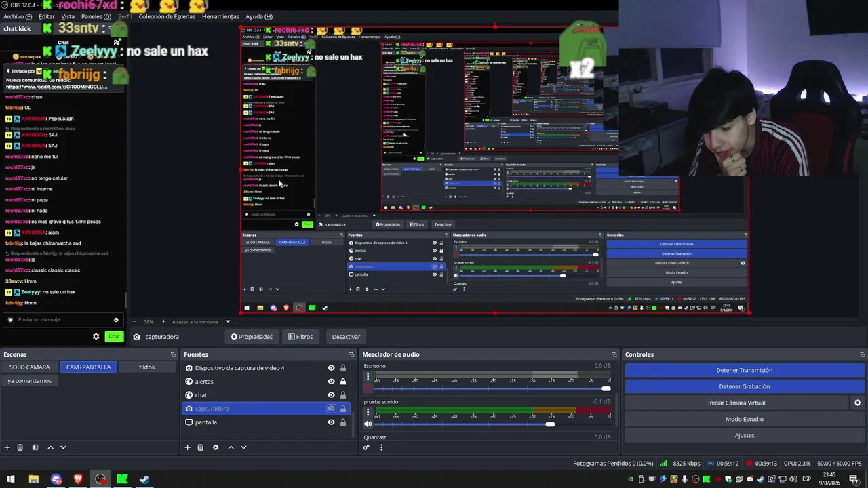This screenshot has height=488, width=868.
Task: Add a new scene with the plus icon
Action: tap(7, 447)
